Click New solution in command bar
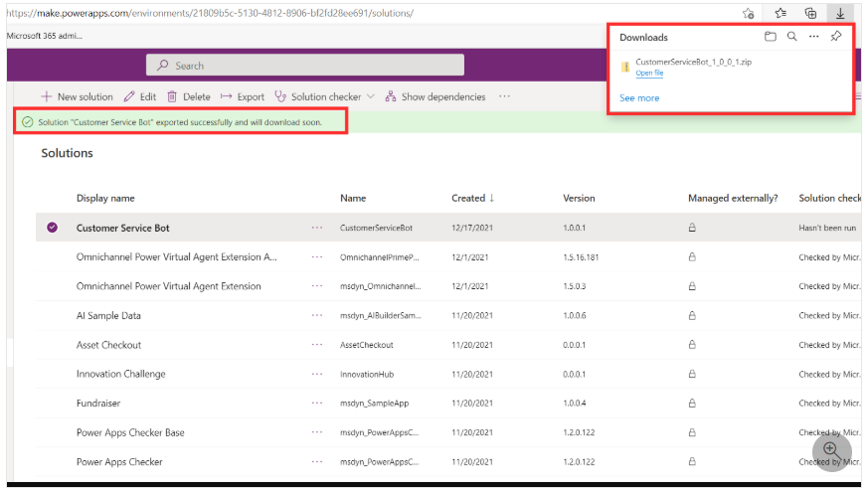Screen dimensions: 868x489 77,96
